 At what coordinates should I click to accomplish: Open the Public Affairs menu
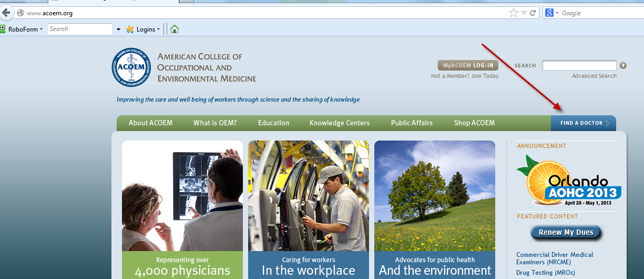412,123
